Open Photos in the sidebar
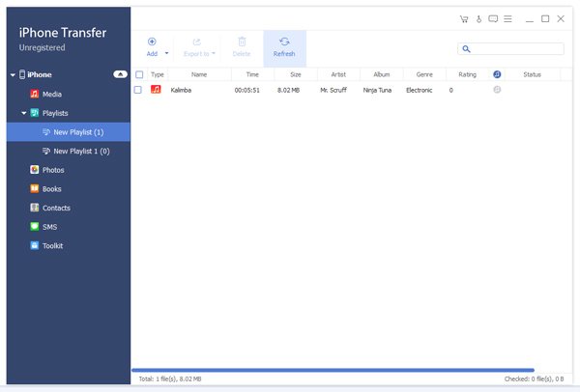 click(53, 170)
